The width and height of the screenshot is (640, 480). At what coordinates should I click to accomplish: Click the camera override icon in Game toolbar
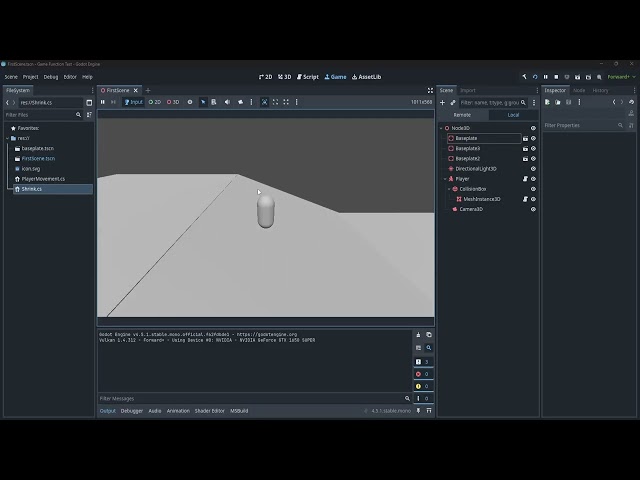(x=240, y=102)
